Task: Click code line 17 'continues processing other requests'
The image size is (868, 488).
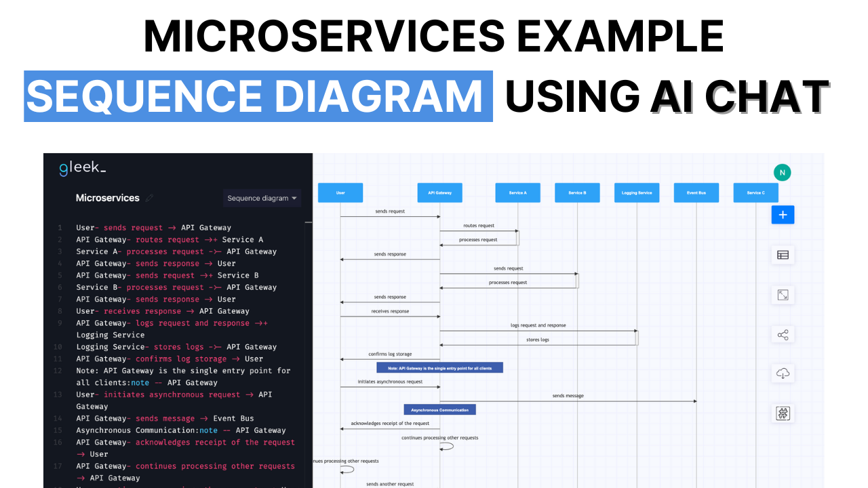Action: [x=185, y=472]
